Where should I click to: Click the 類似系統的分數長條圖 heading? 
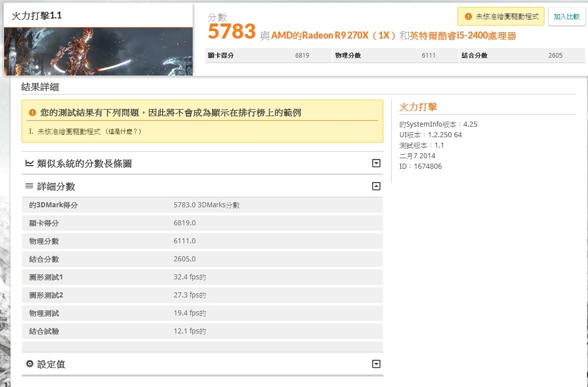point(85,164)
